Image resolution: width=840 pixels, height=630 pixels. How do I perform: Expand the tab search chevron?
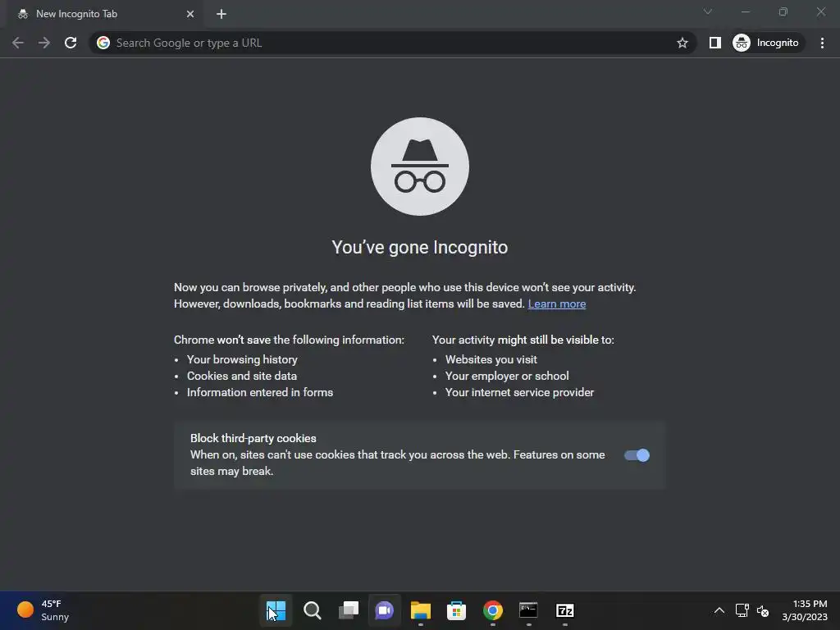pyautogui.click(x=708, y=11)
